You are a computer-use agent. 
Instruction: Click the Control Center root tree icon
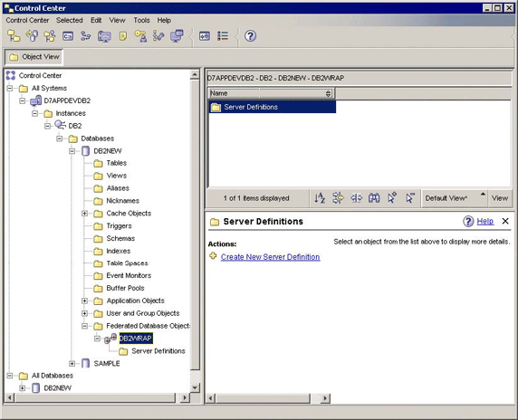11,75
